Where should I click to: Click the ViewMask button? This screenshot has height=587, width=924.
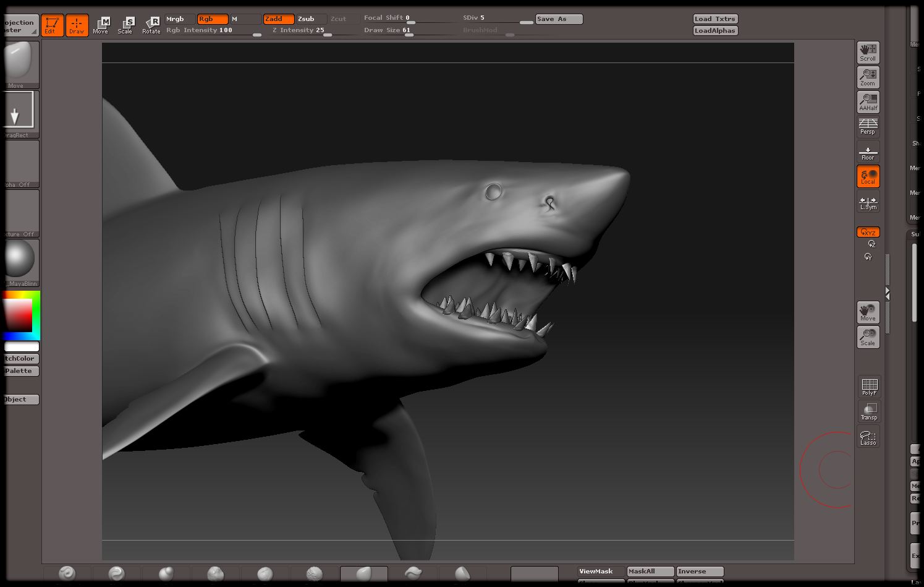601,572
